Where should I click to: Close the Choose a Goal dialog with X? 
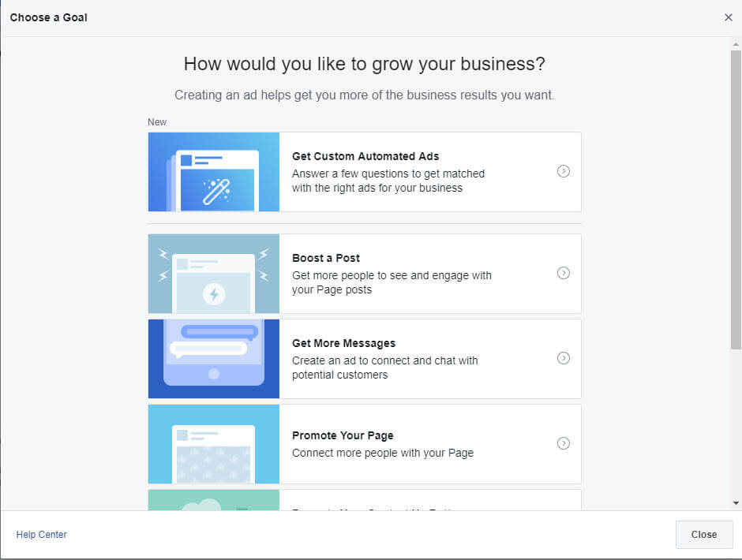pyautogui.click(x=729, y=17)
